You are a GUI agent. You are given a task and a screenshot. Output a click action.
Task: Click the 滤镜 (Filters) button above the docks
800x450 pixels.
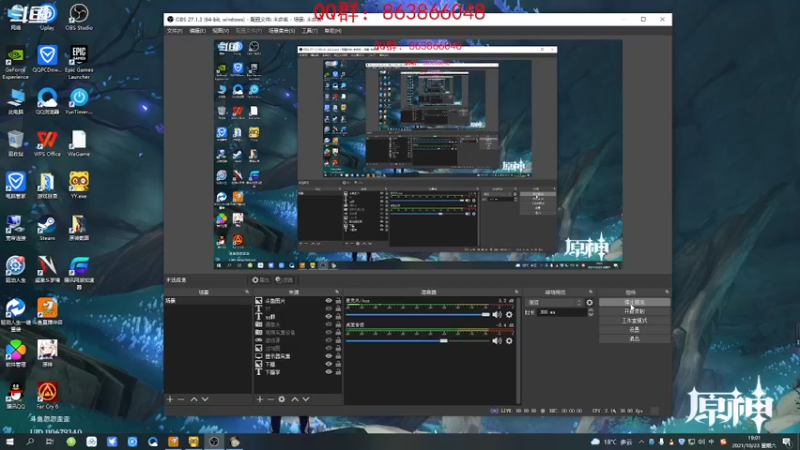pos(284,280)
